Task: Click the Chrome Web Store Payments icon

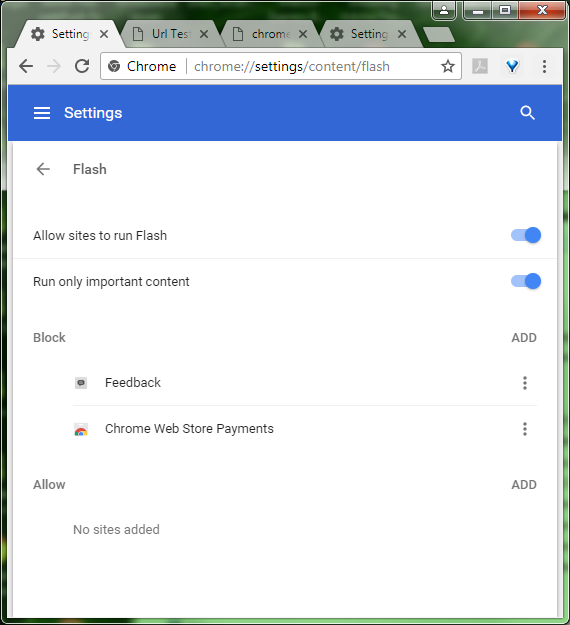Action: point(81,429)
